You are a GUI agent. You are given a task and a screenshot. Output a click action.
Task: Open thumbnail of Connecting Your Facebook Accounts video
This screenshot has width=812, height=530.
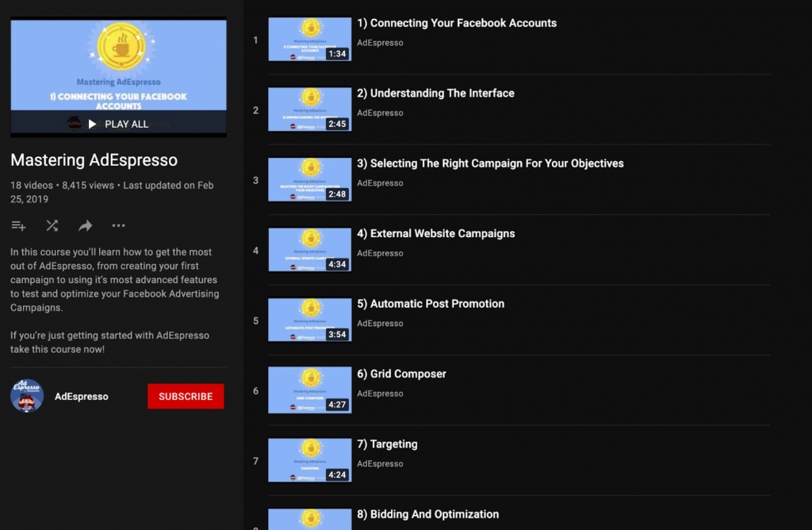310,40
